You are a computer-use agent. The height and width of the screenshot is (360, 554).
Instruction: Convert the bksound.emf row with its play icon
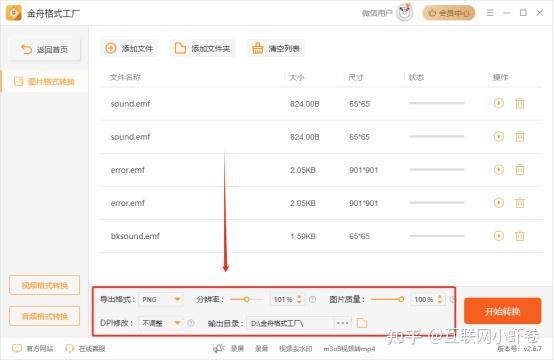499,236
